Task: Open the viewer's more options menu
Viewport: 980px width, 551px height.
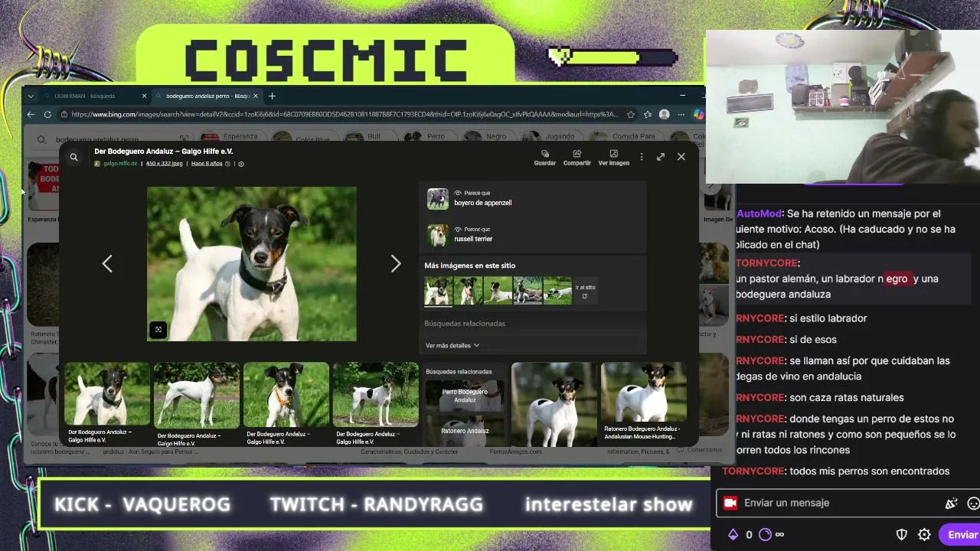Action: pyautogui.click(x=642, y=157)
